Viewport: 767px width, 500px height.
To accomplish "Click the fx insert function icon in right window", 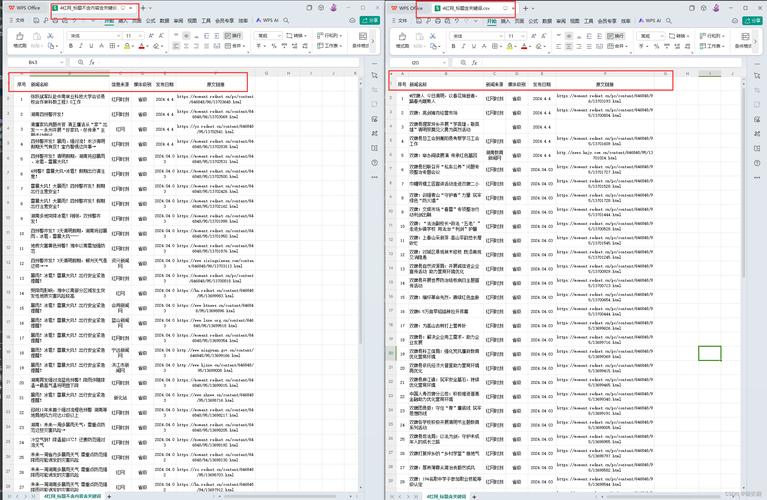I will tap(474, 63).
